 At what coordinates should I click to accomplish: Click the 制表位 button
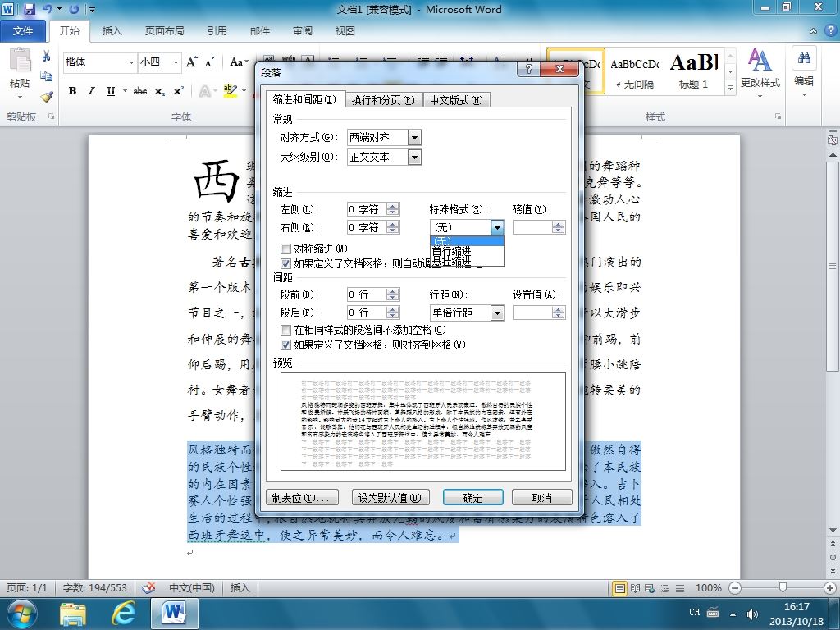(x=302, y=498)
